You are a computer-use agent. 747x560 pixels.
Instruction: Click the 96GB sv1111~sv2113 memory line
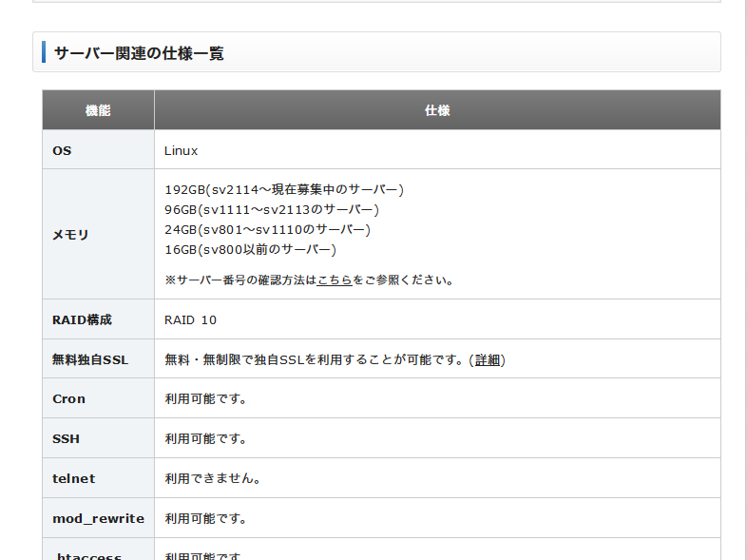272,210
